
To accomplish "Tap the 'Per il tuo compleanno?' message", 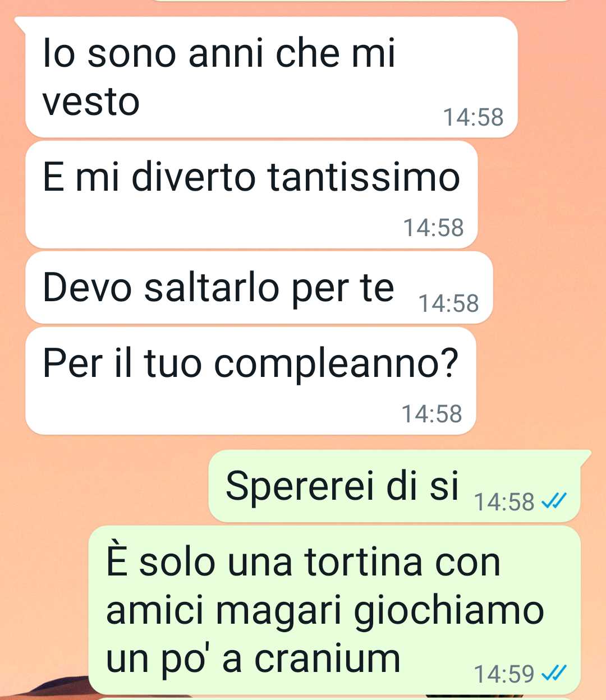I will point(251,381).
